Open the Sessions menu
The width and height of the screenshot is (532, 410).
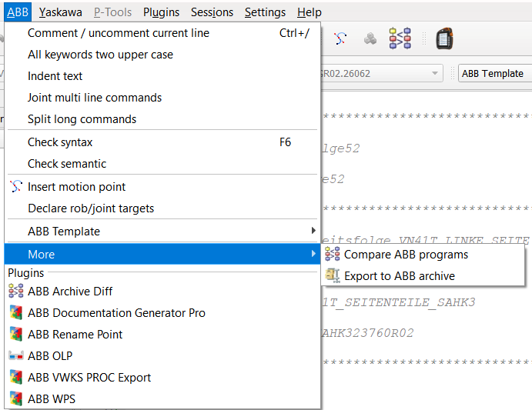click(x=212, y=12)
